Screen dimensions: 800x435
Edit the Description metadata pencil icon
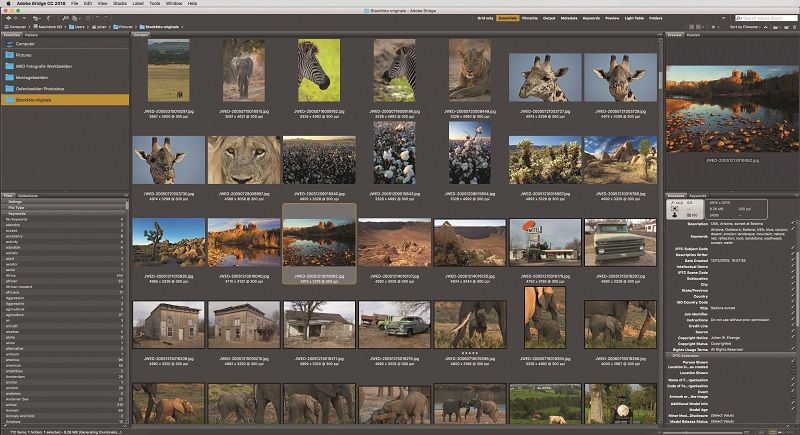793,223
